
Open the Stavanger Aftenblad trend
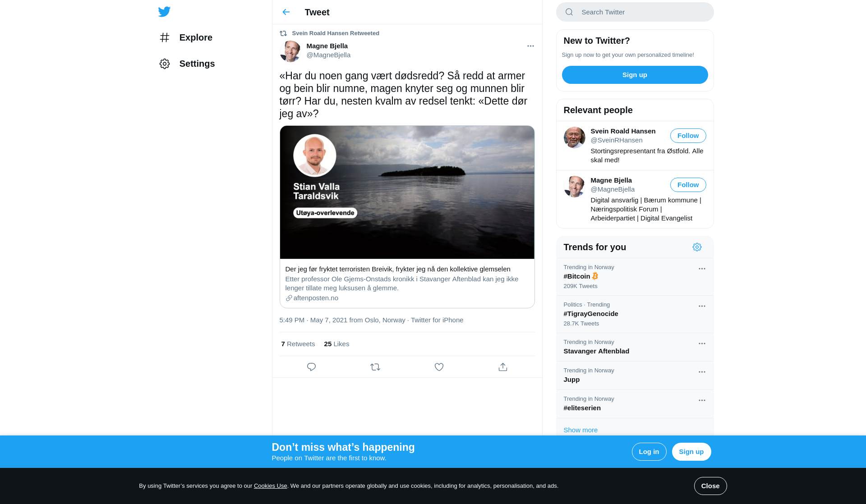[x=635, y=347]
